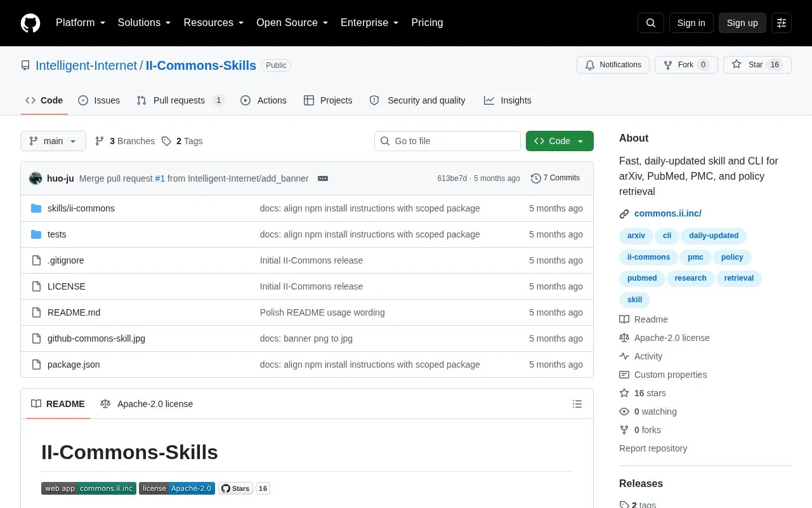Switch to the Actions tab
The height and width of the screenshot is (508, 812).
pos(263,100)
